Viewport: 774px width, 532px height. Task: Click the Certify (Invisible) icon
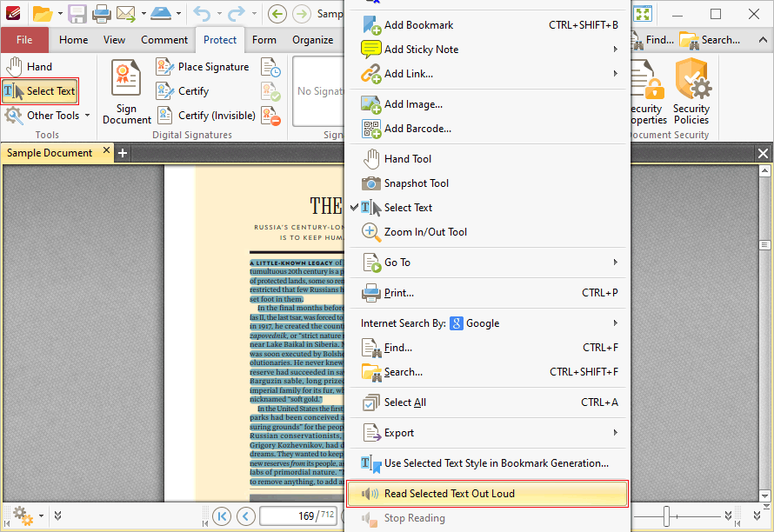(164, 116)
